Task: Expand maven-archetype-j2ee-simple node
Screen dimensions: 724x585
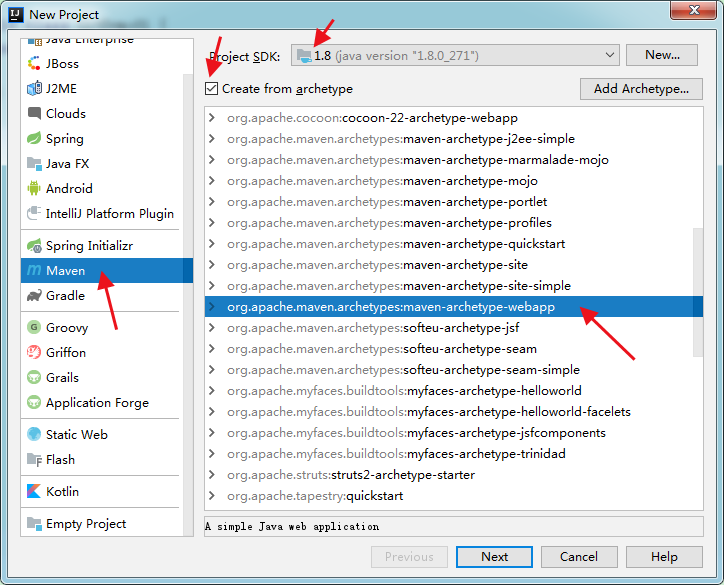Action: tap(212, 139)
